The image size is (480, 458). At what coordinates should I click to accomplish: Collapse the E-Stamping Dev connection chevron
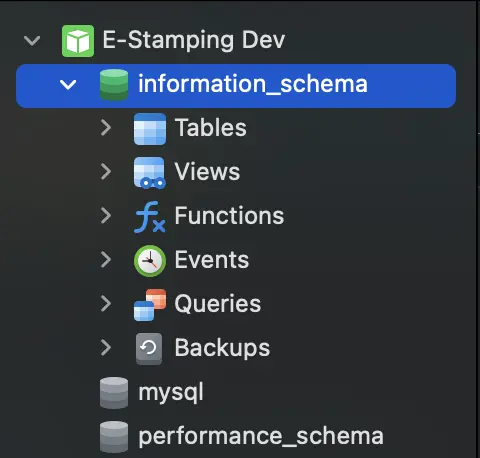pos(32,41)
